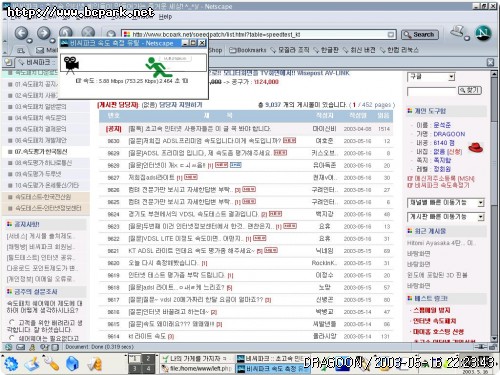The image size is (500, 375).
Task: Open Instant Messenger icon in status bar
Action: tap(32, 347)
